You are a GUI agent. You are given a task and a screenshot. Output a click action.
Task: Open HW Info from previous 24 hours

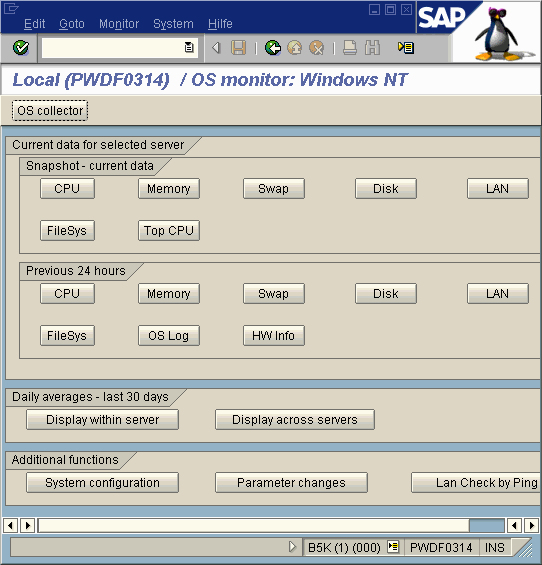tap(274, 336)
